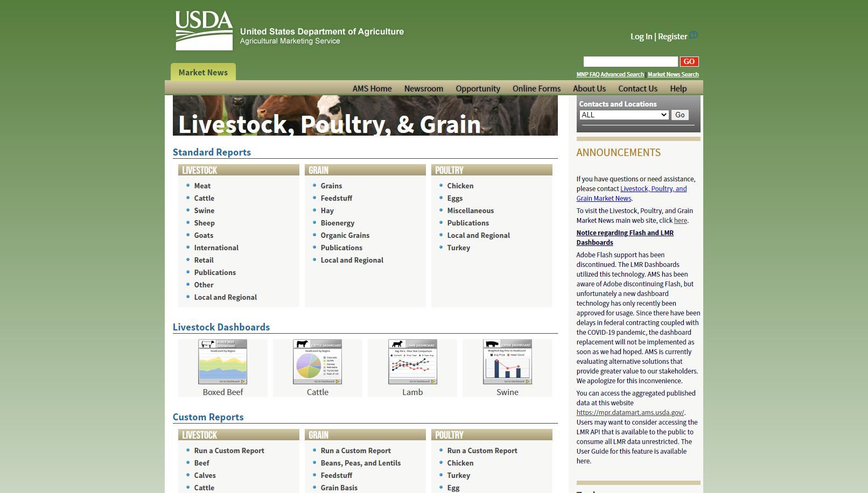The height and width of the screenshot is (493, 868).
Task: Open the Advanced Search link
Action: (x=622, y=74)
